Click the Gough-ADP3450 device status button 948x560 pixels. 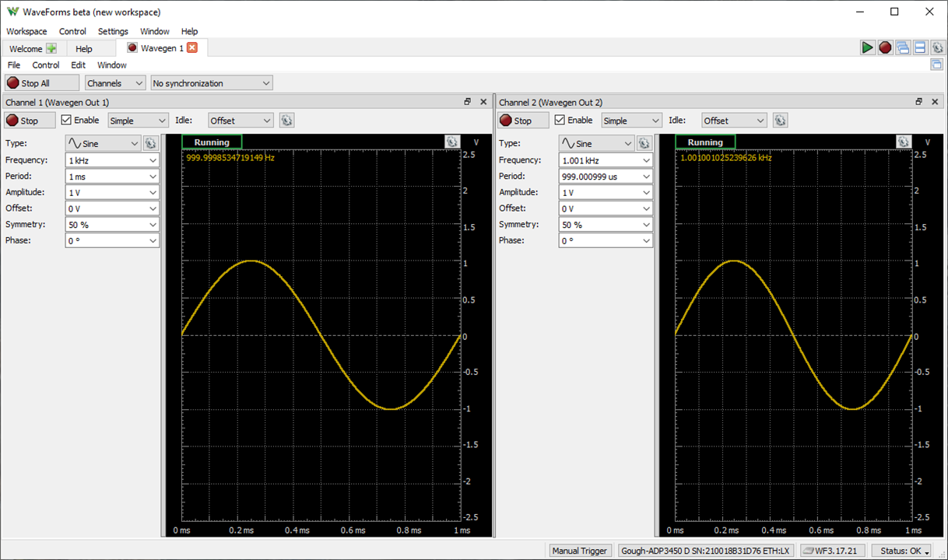pos(705,551)
